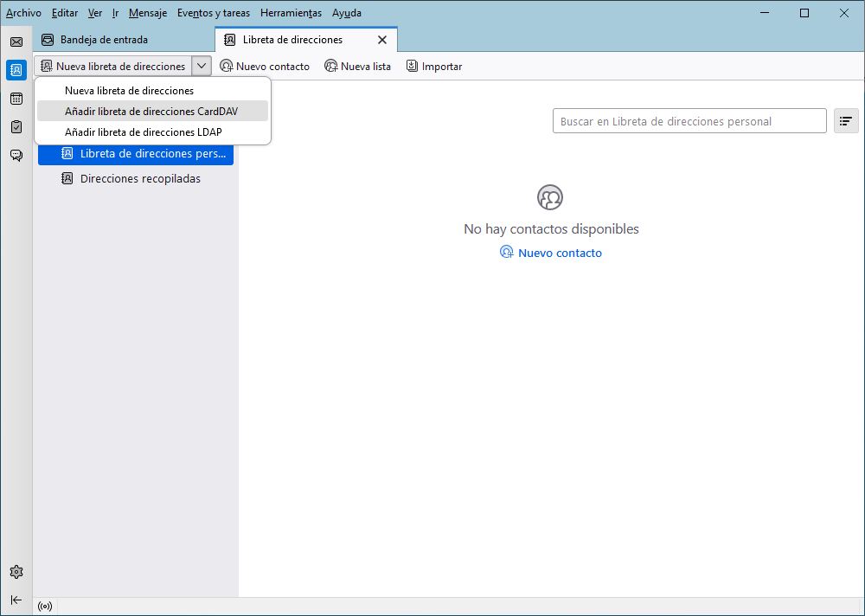This screenshot has width=865, height=616.
Task: Select Nueva libreta de direcciones menu entry
Action: pos(129,91)
